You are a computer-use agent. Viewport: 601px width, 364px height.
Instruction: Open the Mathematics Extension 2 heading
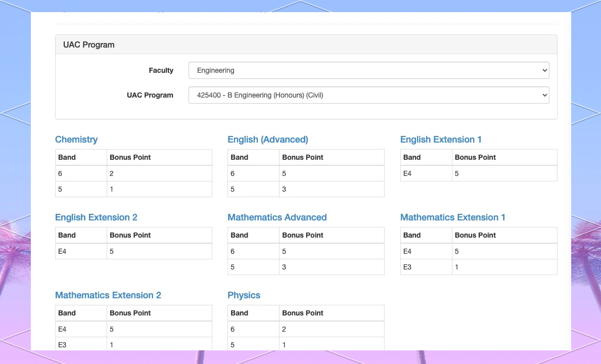coord(108,295)
